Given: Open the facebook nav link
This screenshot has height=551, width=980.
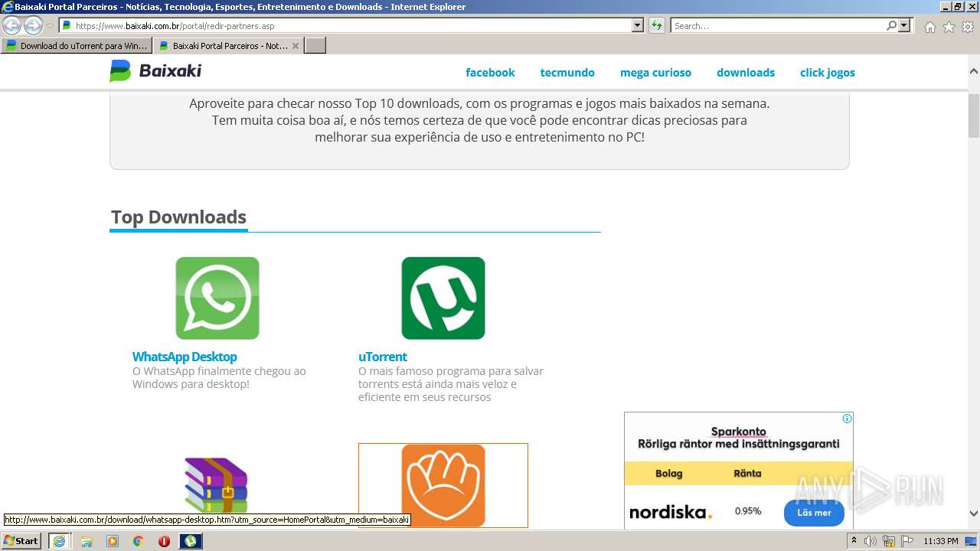Looking at the screenshot, I should (x=490, y=73).
